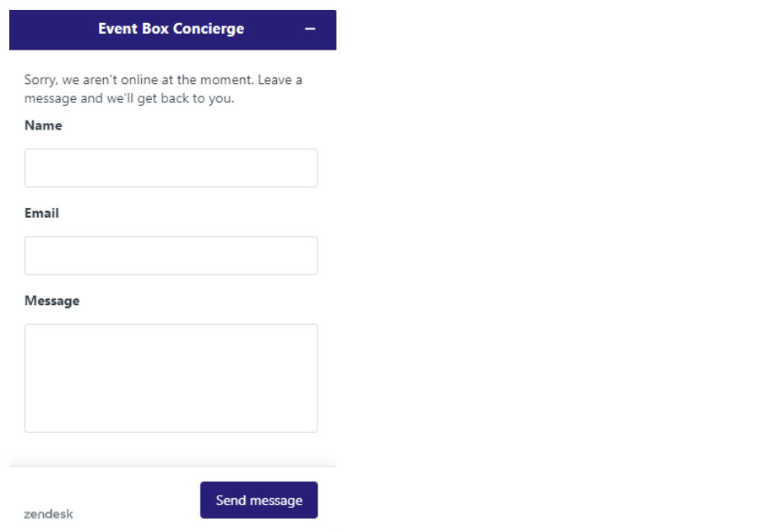Click the Email field label

[x=41, y=213]
